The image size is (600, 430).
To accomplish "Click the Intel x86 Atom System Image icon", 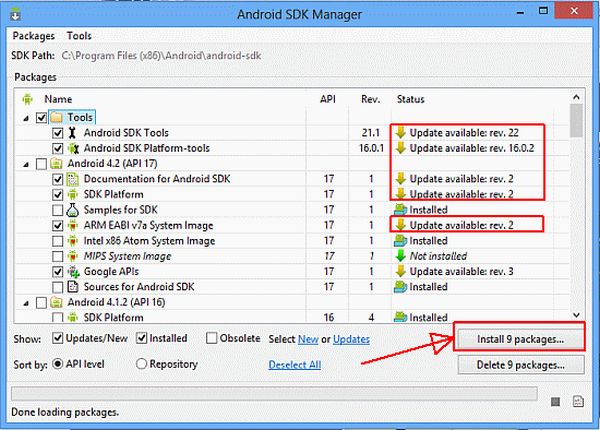I will [73, 241].
